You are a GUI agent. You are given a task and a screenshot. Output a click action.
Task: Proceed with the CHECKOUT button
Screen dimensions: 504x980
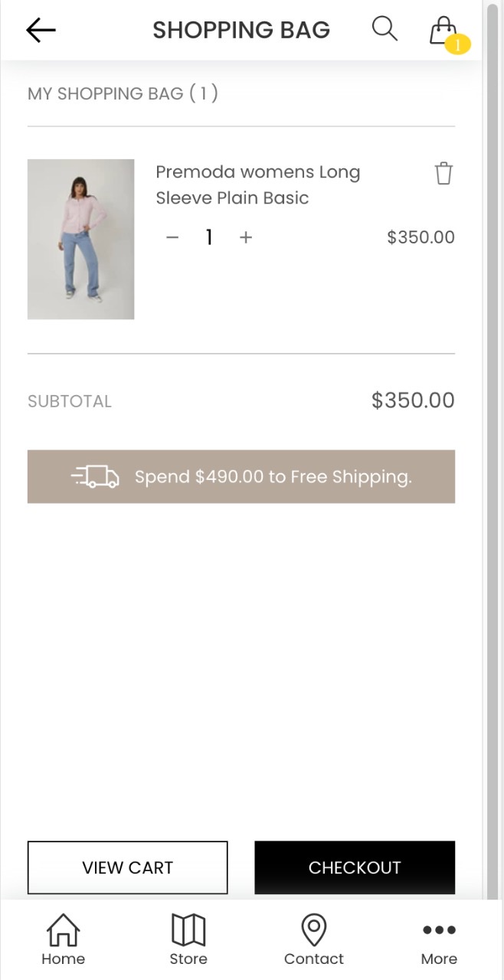(355, 867)
